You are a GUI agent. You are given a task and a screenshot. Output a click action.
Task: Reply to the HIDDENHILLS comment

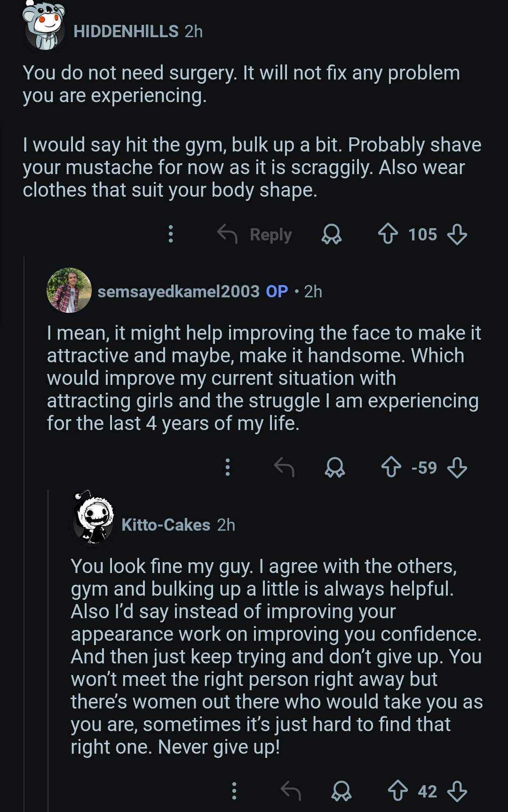pyautogui.click(x=255, y=234)
